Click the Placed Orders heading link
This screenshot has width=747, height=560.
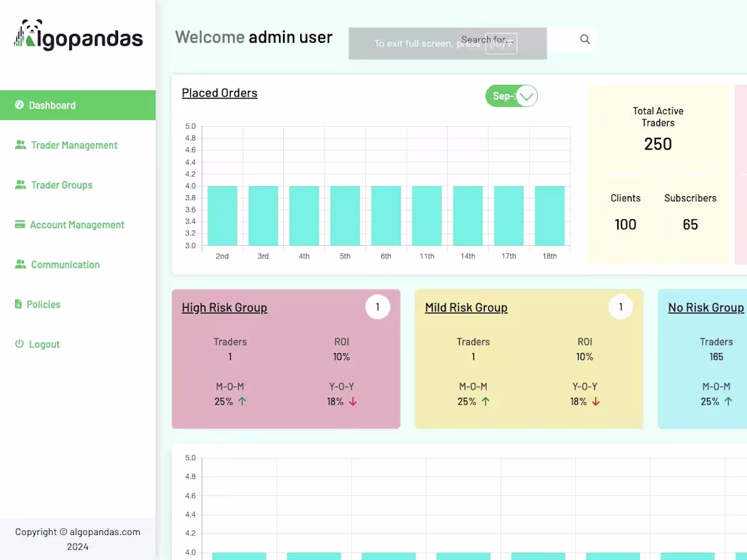coord(219,93)
